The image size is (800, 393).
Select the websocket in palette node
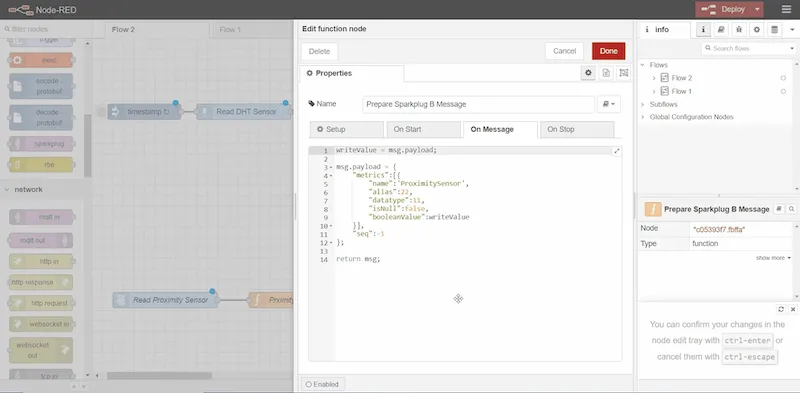(x=41, y=324)
